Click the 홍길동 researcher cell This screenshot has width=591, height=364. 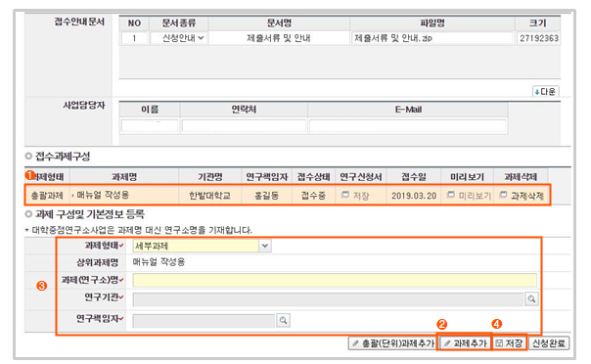pyautogui.click(x=266, y=196)
